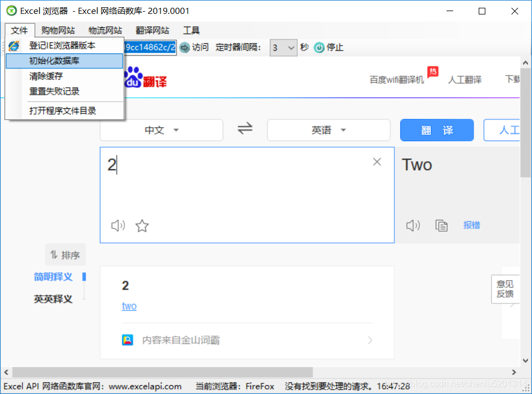Click the scroll down arrow

(x=525, y=360)
